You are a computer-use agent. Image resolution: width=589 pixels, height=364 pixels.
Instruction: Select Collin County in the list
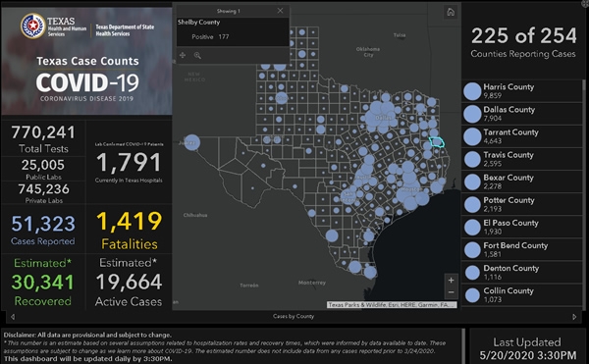click(522, 294)
